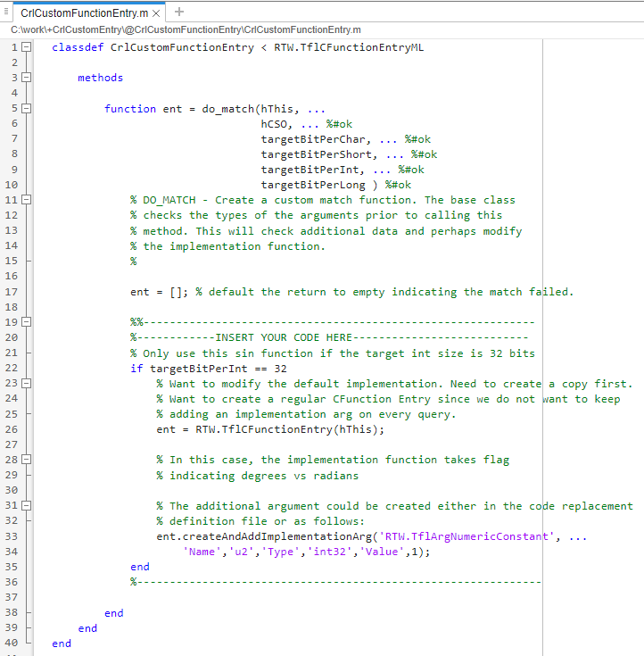Viewport: 644px width, 656px height.
Task: Click line number 26 in the gutter
Action: click(12, 429)
